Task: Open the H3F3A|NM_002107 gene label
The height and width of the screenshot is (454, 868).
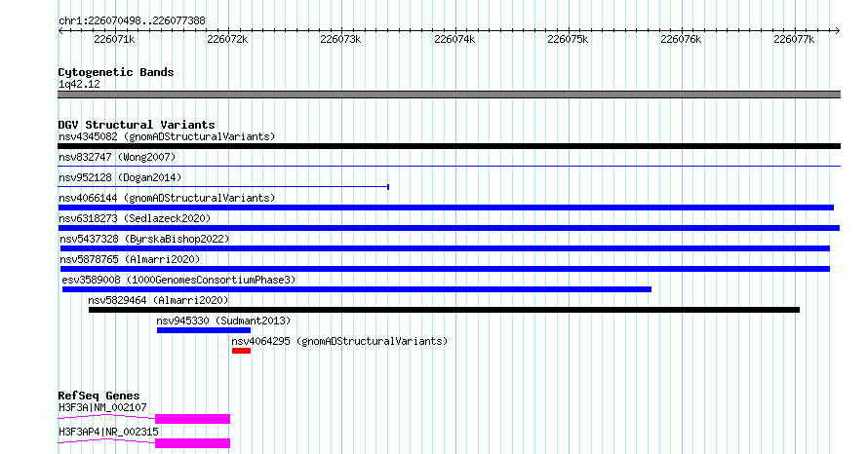Action: pos(102,407)
